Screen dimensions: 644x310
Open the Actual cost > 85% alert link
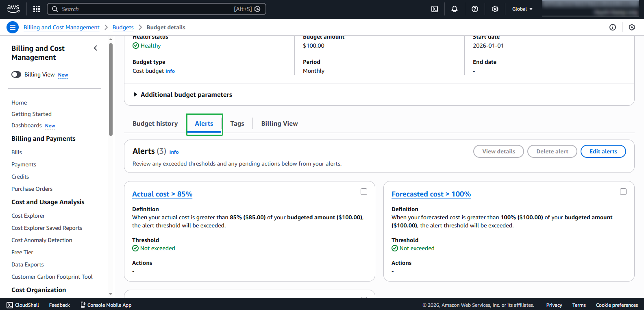(162, 194)
